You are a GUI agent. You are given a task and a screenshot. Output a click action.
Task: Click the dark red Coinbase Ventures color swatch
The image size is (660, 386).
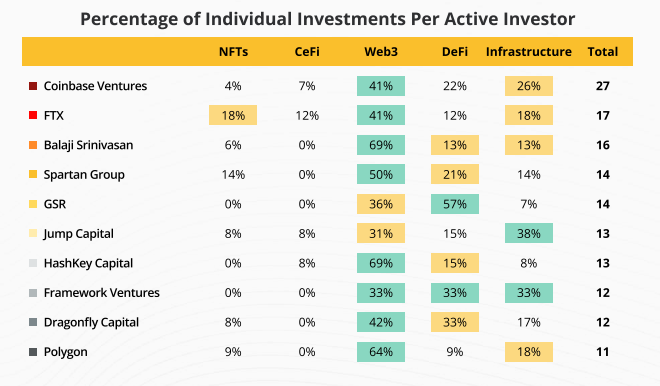(33, 86)
